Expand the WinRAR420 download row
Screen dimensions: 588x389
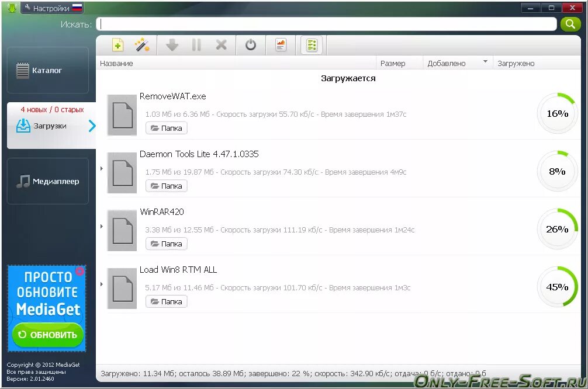click(102, 227)
